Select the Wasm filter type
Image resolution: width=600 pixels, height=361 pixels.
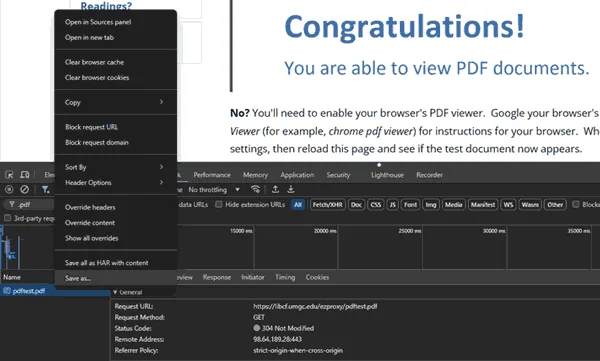point(530,205)
